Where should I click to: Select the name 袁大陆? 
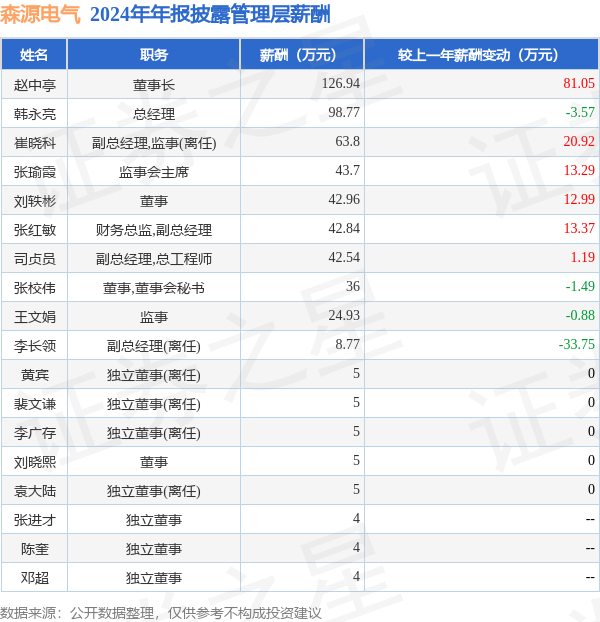35,490
